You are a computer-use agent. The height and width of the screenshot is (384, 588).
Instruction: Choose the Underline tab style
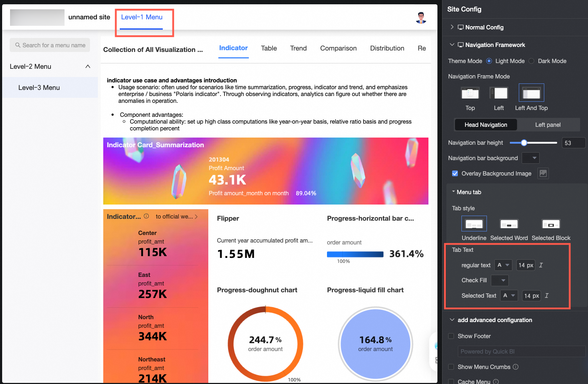pos(474,224)
